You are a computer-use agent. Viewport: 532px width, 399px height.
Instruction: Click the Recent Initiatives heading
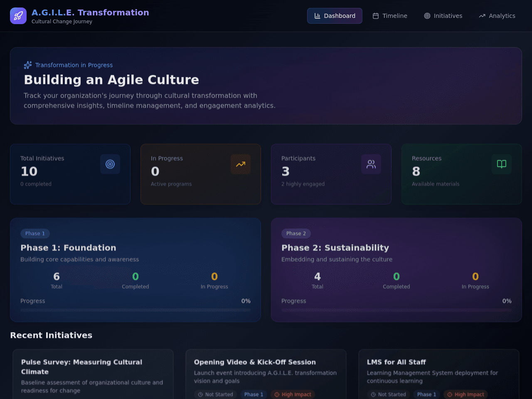[51, 335]
